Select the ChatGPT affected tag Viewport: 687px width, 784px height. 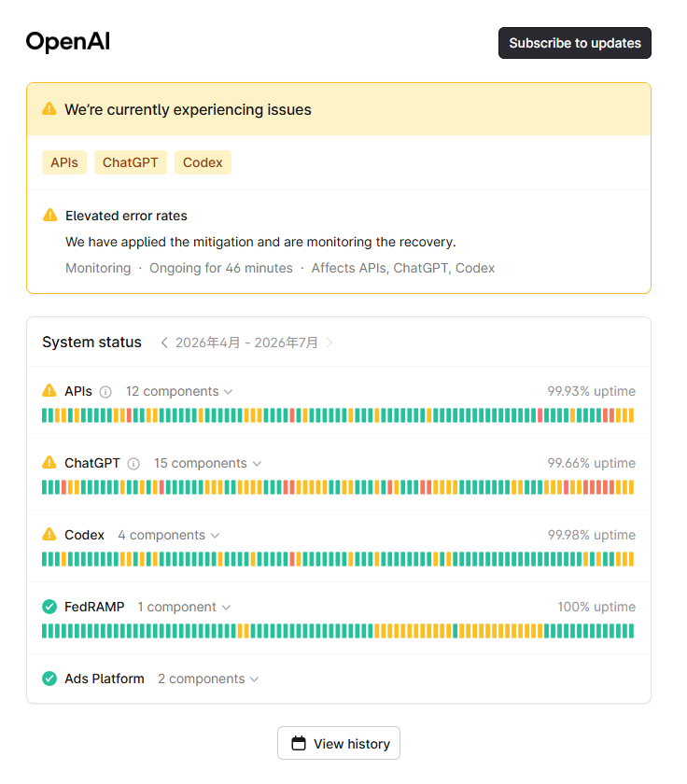(131, 162)
